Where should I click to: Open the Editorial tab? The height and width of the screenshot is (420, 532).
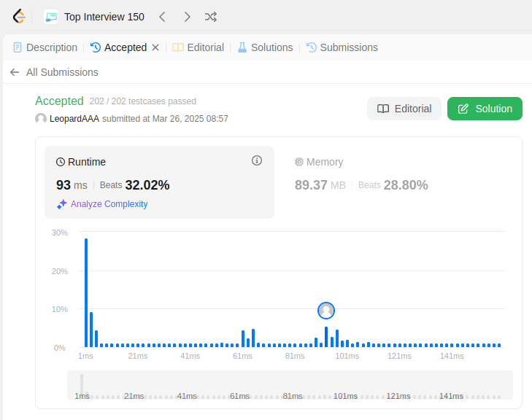pos(198,47)
